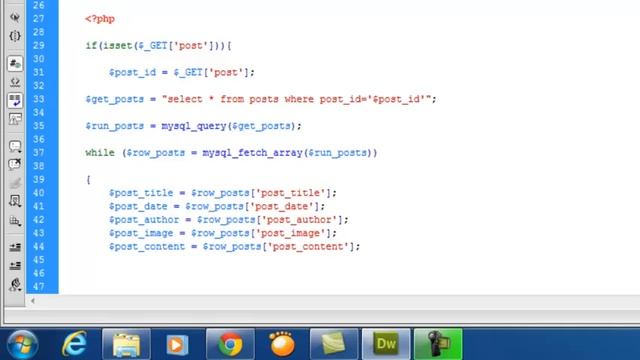The width and height of the screenshot is (640, 360).
Task: Click the Outdent Code icon
Action: (x=15, y=266)
